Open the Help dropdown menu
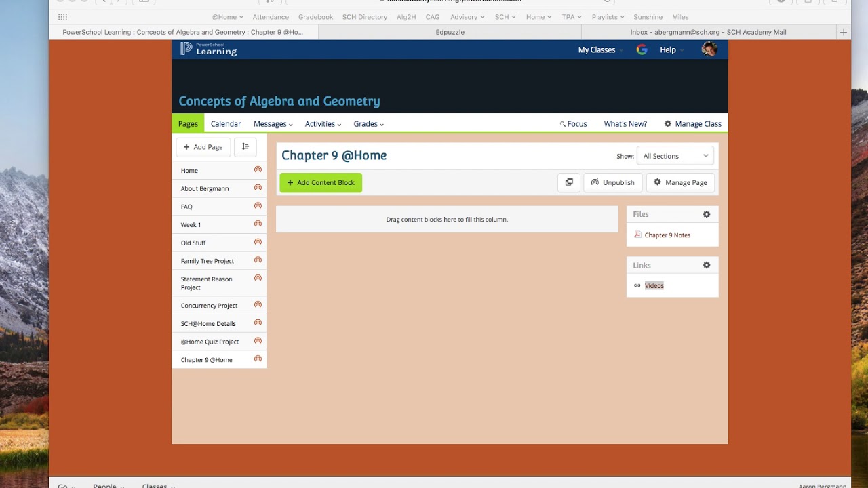The width and height of the screenshot is (868, 488). [x=671, y=49]
